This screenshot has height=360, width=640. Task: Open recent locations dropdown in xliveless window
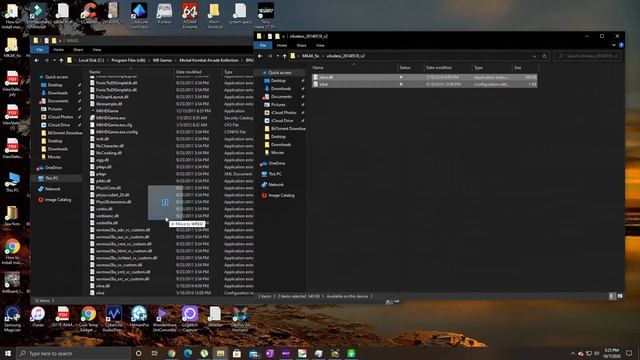coord(278,56)
